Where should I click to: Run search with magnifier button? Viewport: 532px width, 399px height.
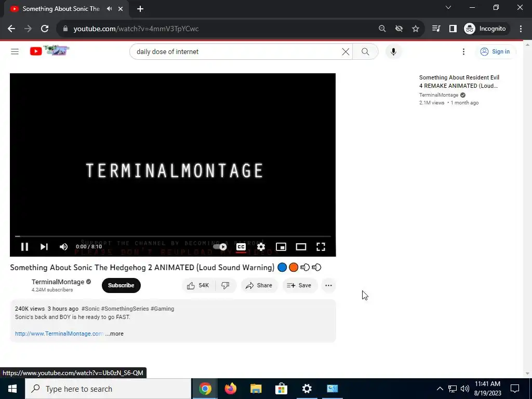[365, 51]
